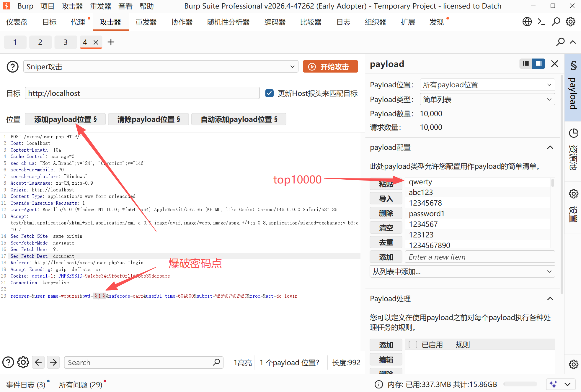
Task: Open the Payload位置 dropdown
Action: (x=487, y=85)
